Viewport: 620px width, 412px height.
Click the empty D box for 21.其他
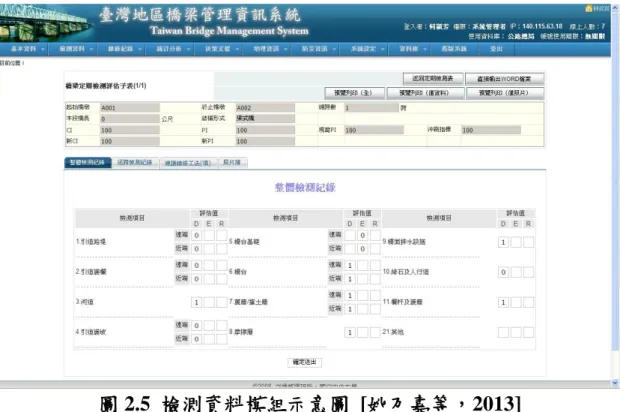point(503,333)
